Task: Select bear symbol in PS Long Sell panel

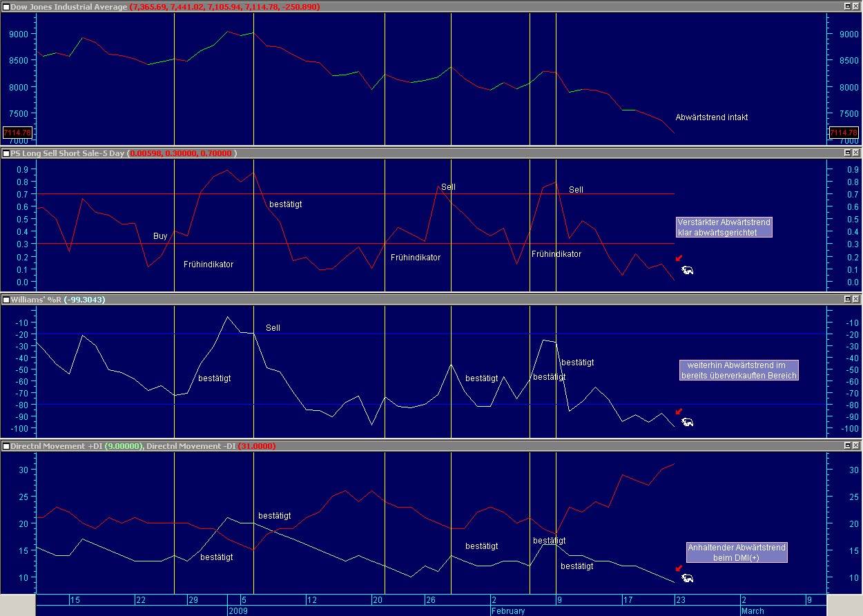Action: click(x=687, y=271)
